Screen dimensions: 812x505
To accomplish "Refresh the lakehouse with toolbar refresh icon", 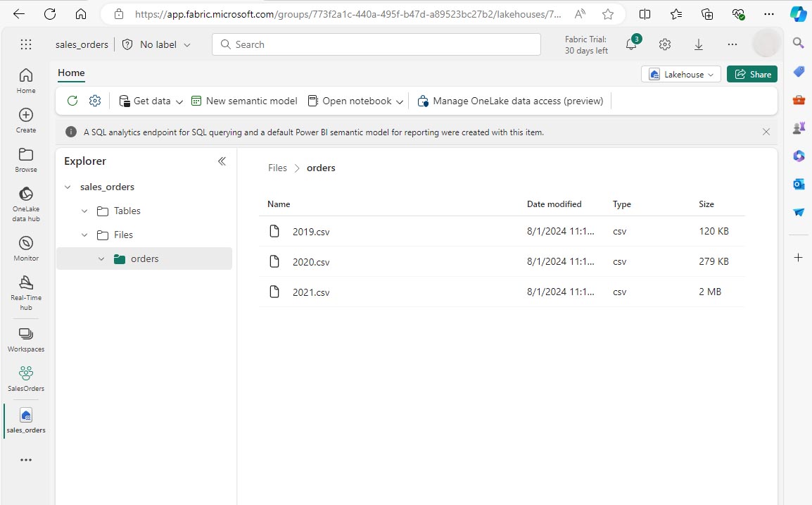I will coord(72,101).
